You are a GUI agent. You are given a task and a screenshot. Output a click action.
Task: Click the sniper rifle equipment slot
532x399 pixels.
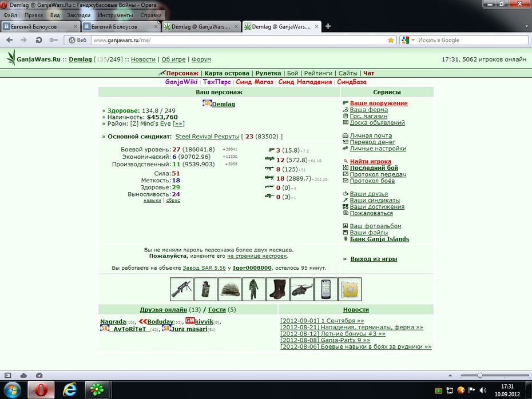(181, 289)
